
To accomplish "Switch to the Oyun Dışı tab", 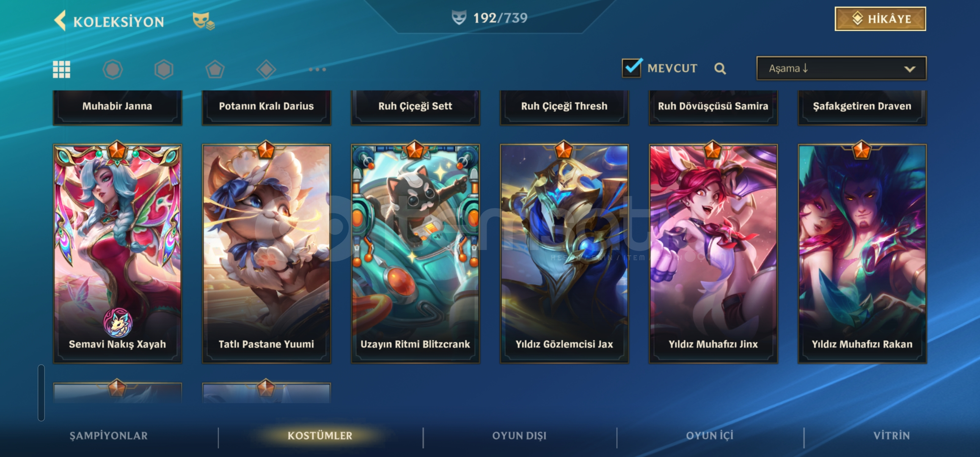I will point(519,436).
